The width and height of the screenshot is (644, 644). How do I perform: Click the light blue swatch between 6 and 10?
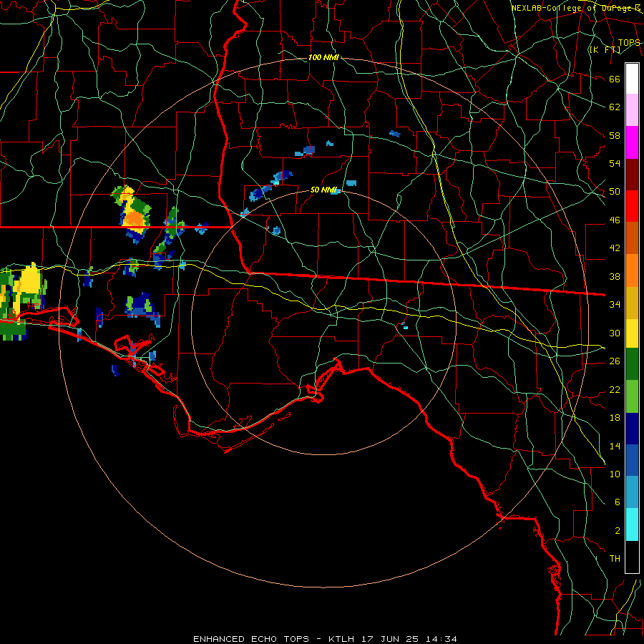[x=632, y=492]
